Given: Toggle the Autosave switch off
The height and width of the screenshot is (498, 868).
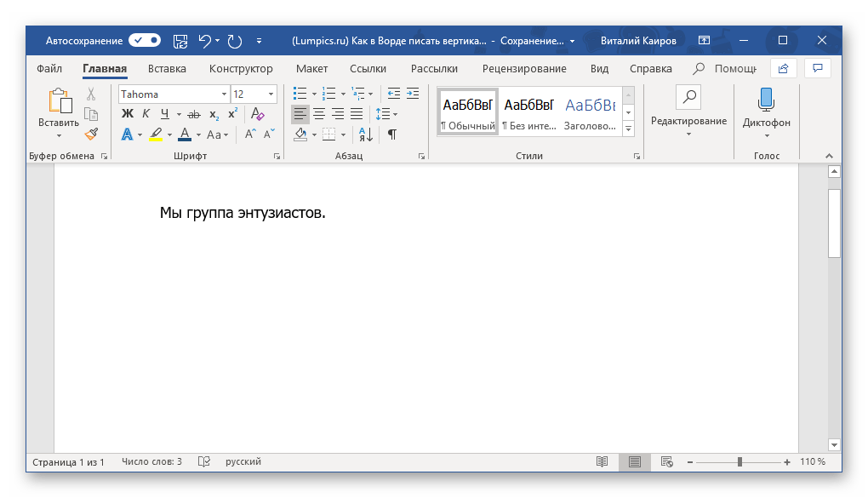Looking at the screenshot, I should 145,40.
